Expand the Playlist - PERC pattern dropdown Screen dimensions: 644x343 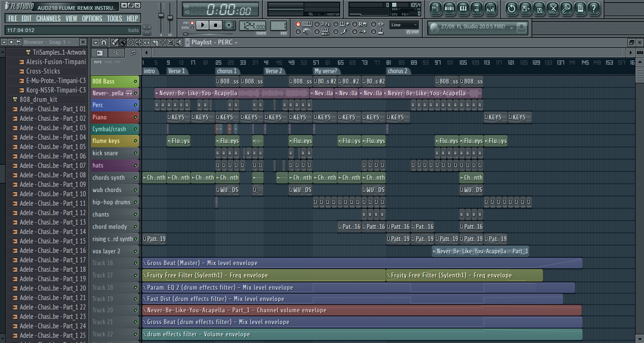pos(236,42)
